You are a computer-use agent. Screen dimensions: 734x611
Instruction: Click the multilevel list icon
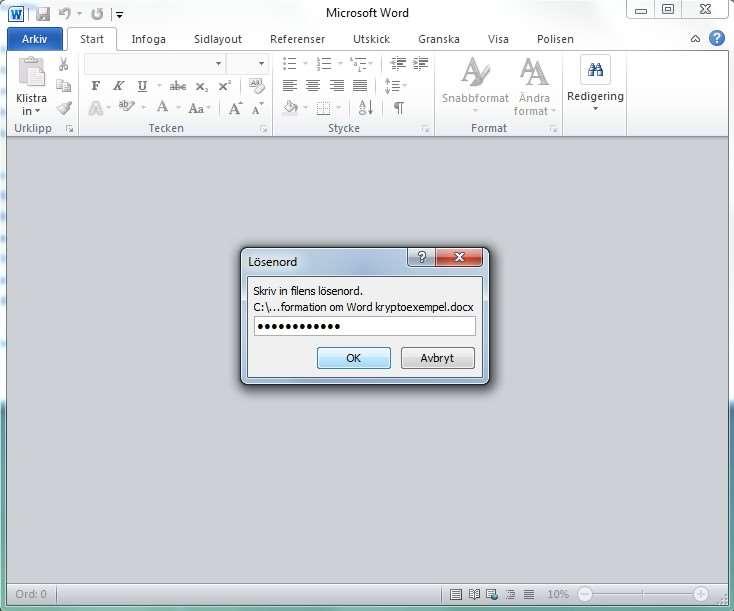[x=359, y=64]
